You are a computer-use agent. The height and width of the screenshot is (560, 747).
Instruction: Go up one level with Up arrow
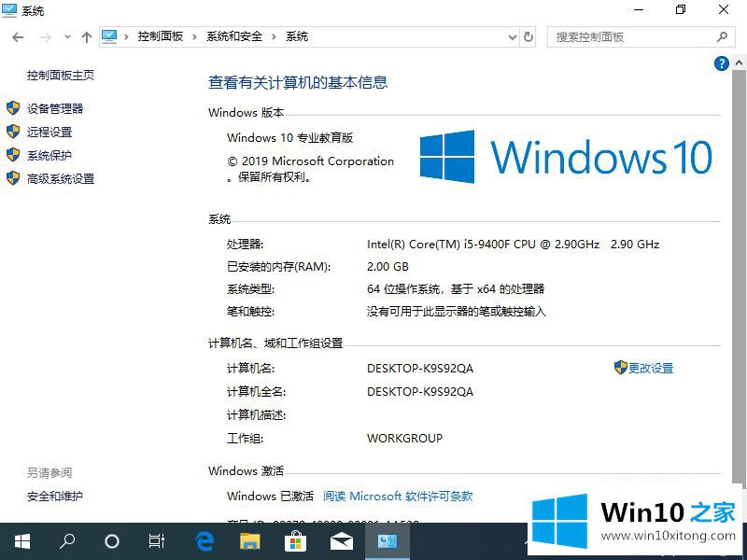pyautogui.click(x=86, y=37)
